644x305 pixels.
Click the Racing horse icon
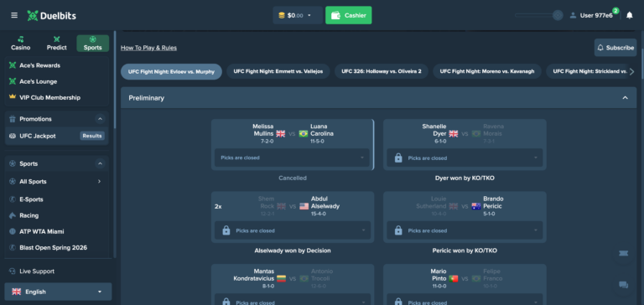(x=13, y=215)
